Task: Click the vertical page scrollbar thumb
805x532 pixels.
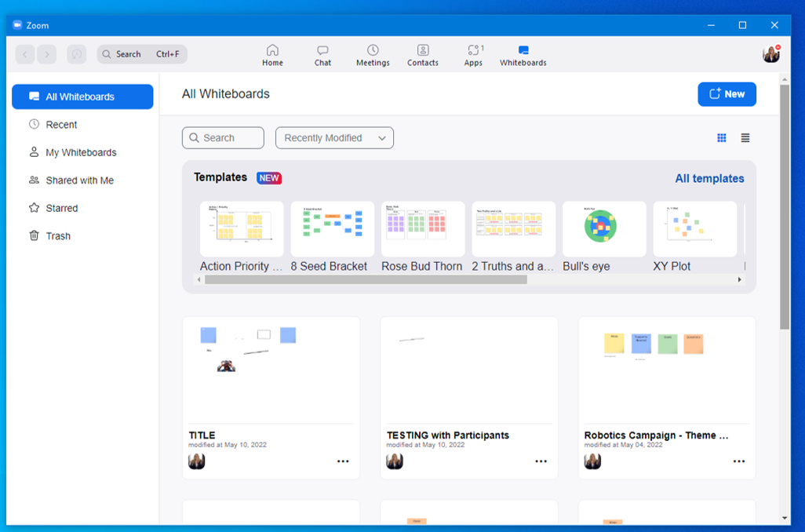Action: 784,207
